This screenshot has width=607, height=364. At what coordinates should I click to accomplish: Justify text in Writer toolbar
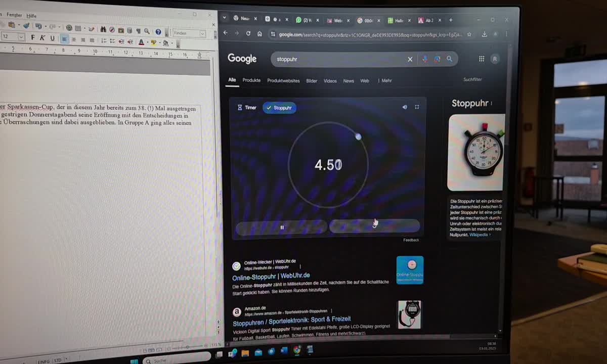pyautogui.click(x=92, y=40)
